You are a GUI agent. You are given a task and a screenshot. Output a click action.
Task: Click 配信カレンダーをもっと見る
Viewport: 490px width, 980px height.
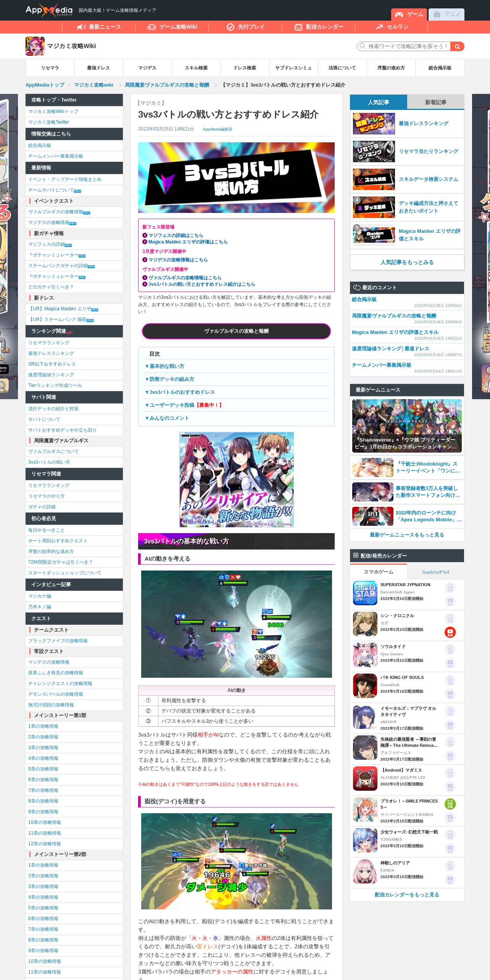407,895
